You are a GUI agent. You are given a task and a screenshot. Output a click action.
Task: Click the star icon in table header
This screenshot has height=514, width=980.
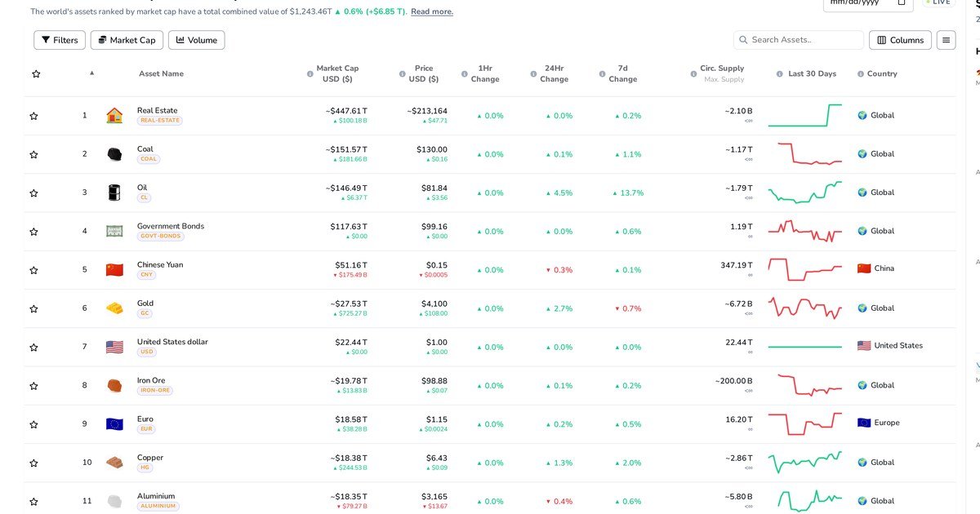36,74
